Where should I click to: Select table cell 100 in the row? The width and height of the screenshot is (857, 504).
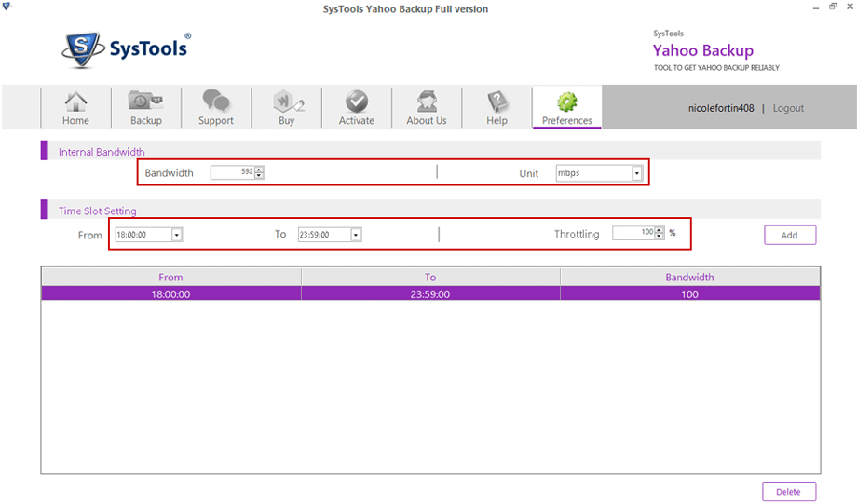pos(689,294)
